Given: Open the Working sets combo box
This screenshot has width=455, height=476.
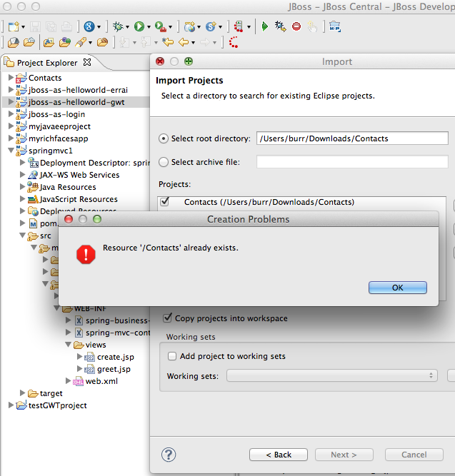Looking at the screenshot, I should coord(332,375).
